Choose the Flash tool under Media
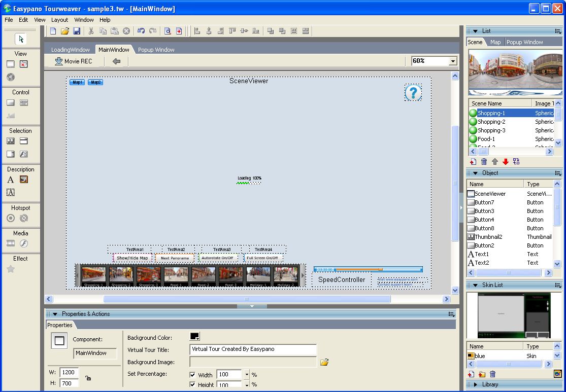The image size is (566, 392). [x=24, y=243]
